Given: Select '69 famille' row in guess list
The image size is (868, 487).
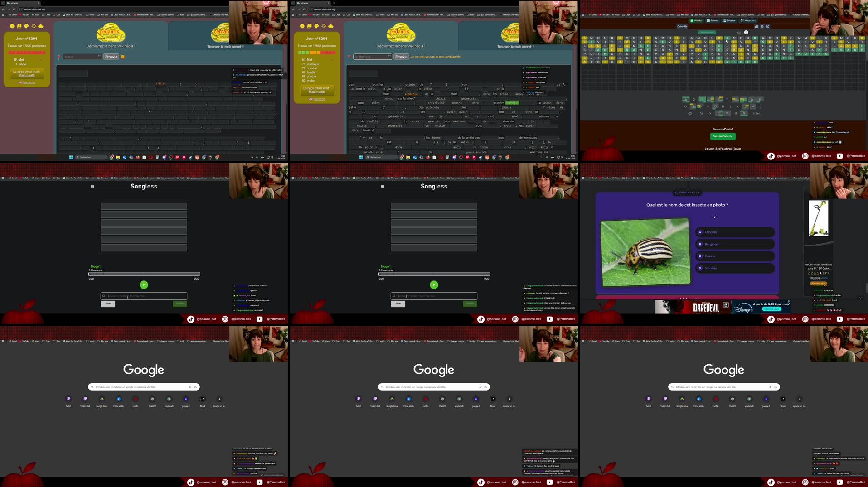Looking at the screenshot, I should pyautogui.click(x=309, y=72).
